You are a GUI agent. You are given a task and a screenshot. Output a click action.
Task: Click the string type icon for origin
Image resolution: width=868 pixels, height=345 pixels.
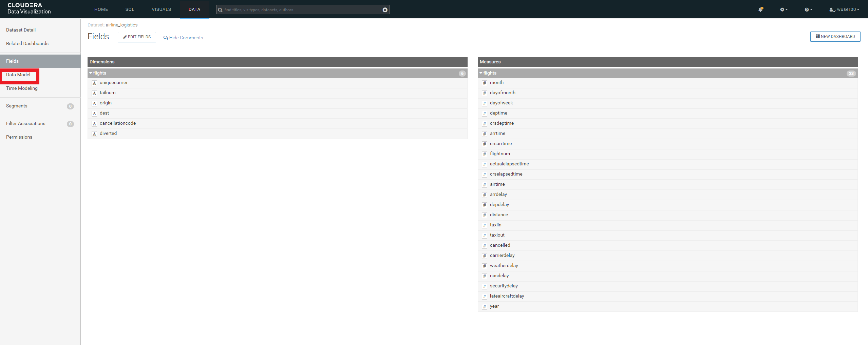(94, 103)
